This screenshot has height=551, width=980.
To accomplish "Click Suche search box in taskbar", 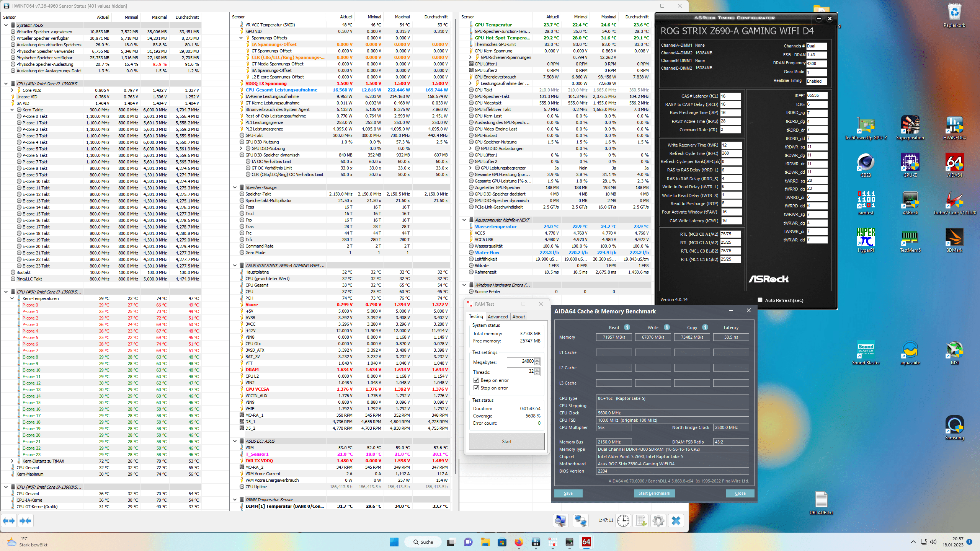I will [x=422, y=542].
